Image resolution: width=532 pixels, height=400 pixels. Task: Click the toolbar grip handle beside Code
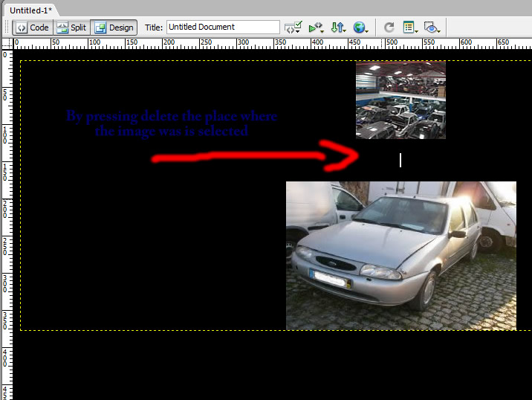point(7,28)
